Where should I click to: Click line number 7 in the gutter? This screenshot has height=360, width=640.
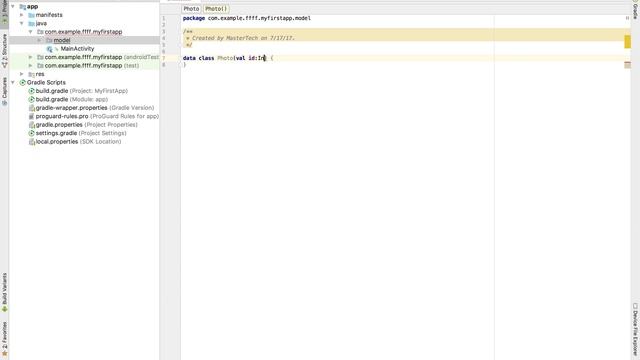164,58
